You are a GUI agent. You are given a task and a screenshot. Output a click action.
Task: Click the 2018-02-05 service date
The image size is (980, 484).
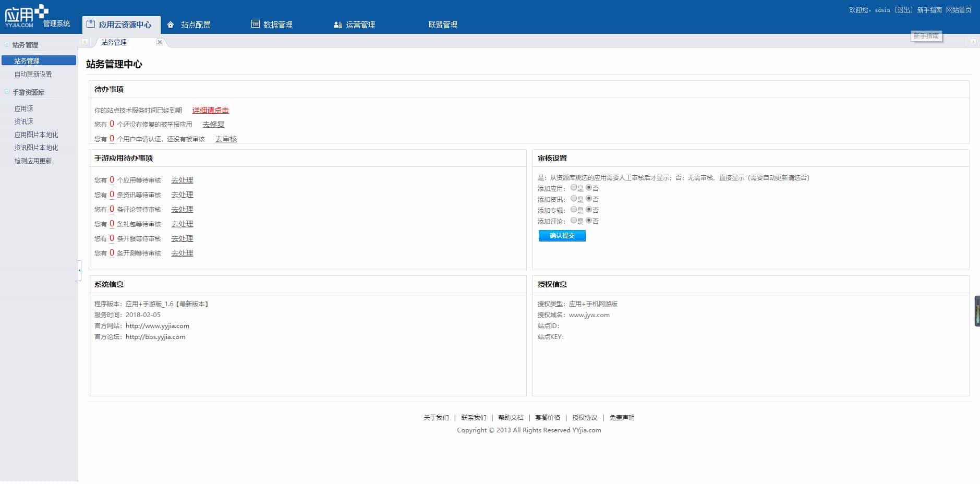[x=143, y=315]
